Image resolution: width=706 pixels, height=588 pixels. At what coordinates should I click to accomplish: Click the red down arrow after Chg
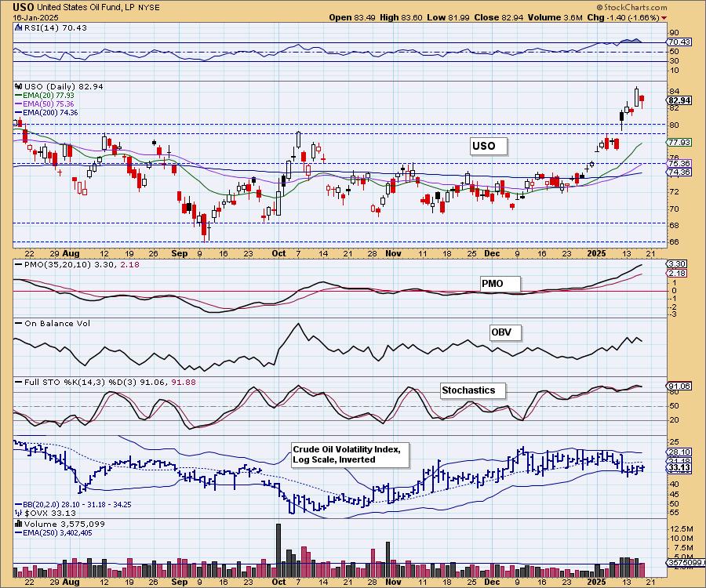tap(664, 18)
